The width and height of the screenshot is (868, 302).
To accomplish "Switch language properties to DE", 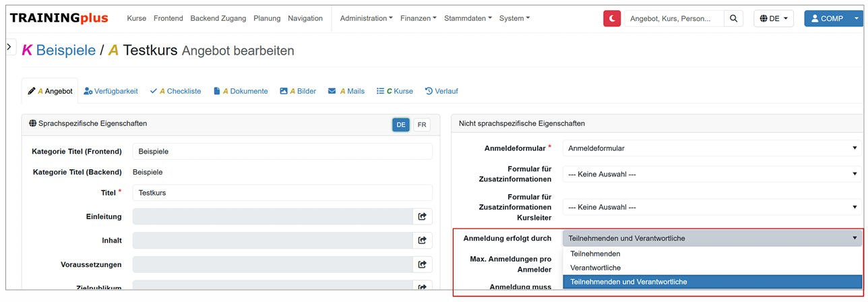I will (401, 125).
